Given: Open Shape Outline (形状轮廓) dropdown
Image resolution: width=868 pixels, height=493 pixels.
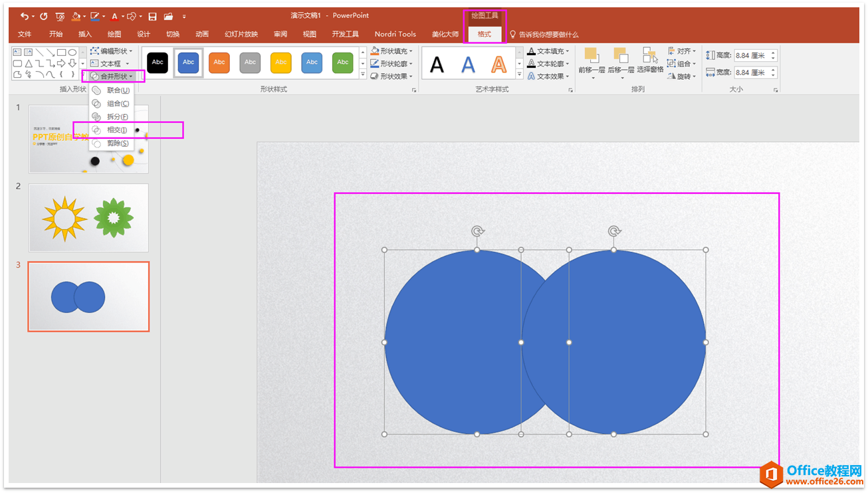Looking at the screenshot, I should (391, 64).
